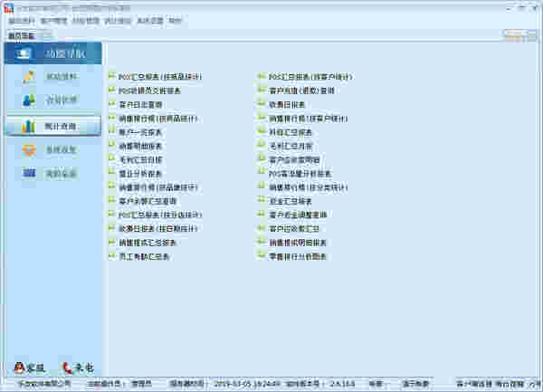
Task: Open 销售排行榜(按商品统计) report
Action: (x=157, y=119)
